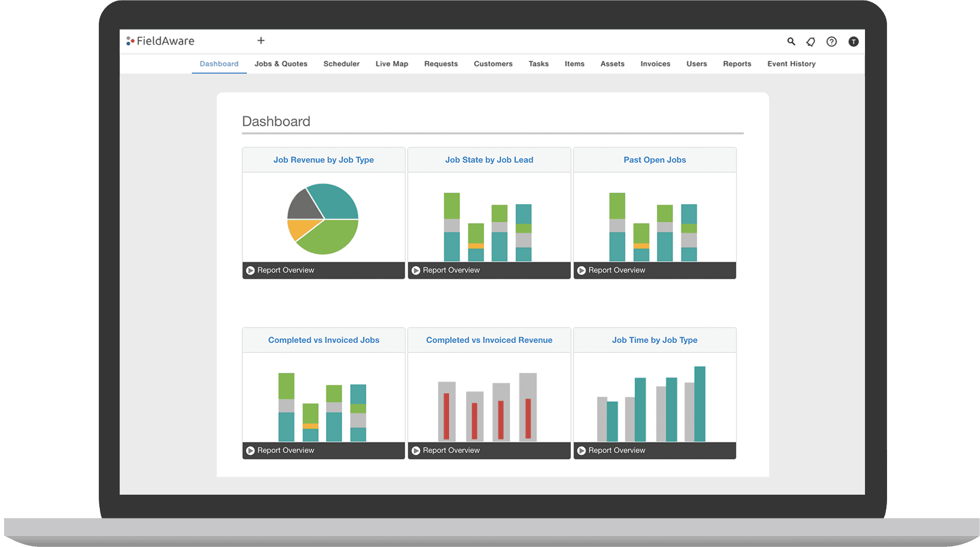Click play icon under Job Revenue chart
The width and height of the screenshot is (980, 547).
tap(250, 270)
